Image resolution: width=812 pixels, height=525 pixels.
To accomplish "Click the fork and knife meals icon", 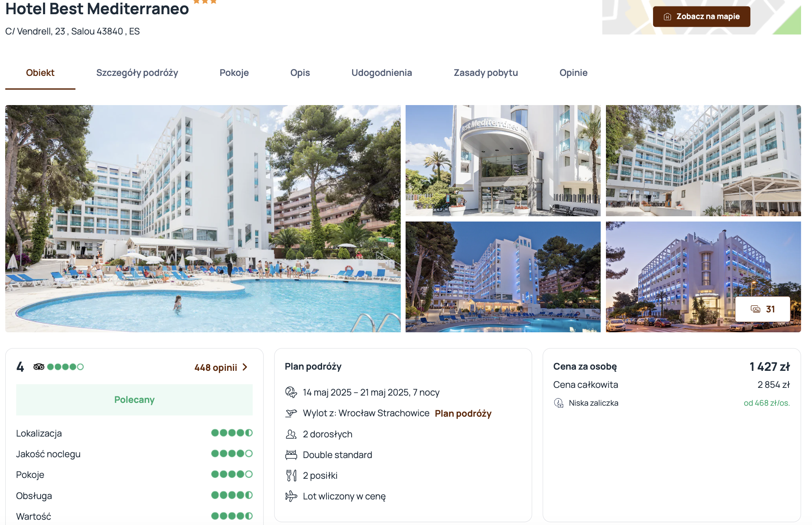I will (291, 476).
